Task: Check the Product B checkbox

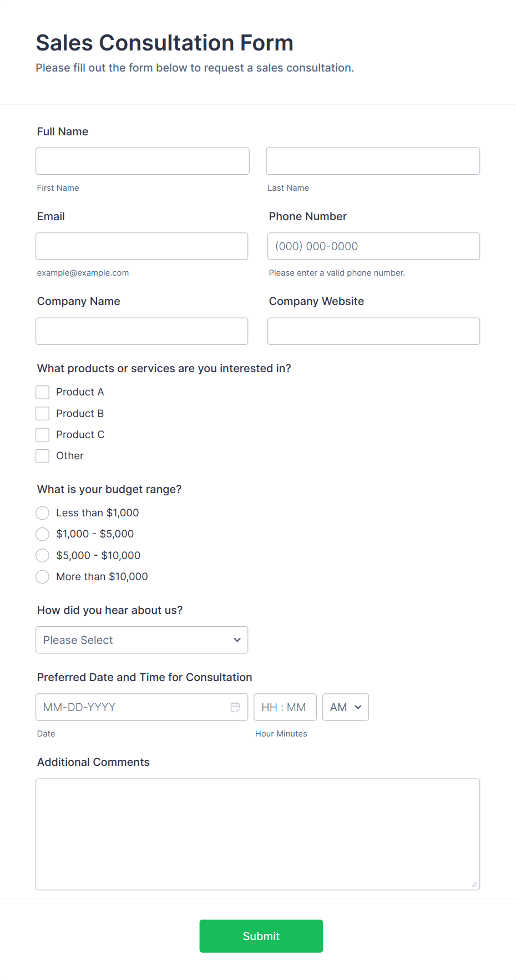Action: (42, 413)
